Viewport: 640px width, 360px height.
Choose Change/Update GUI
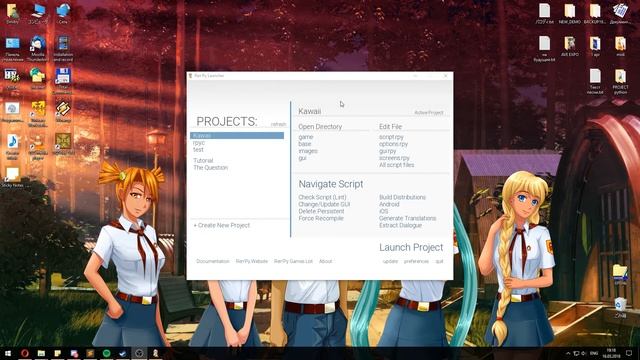[x=324, y=204]
